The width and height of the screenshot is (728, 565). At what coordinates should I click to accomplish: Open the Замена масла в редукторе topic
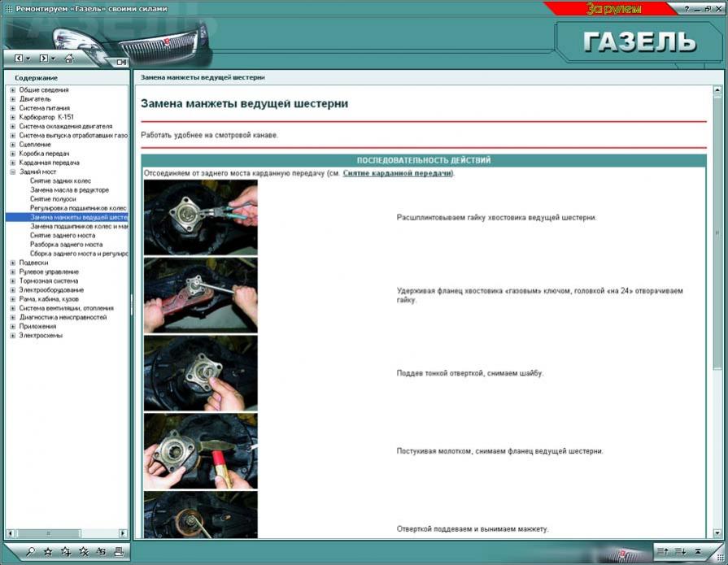click(70, 189)
